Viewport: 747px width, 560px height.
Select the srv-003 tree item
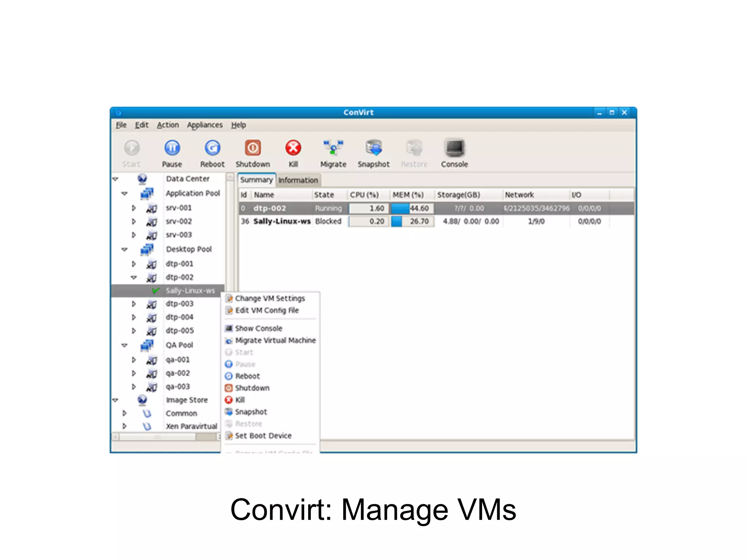pyautogui.click(x=179, y=235)
